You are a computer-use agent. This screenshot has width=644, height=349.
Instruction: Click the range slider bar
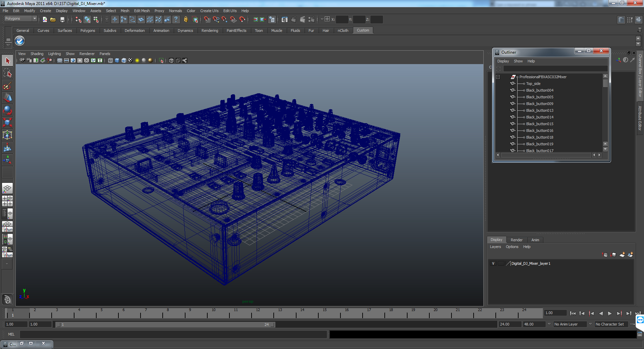(165, 325)
